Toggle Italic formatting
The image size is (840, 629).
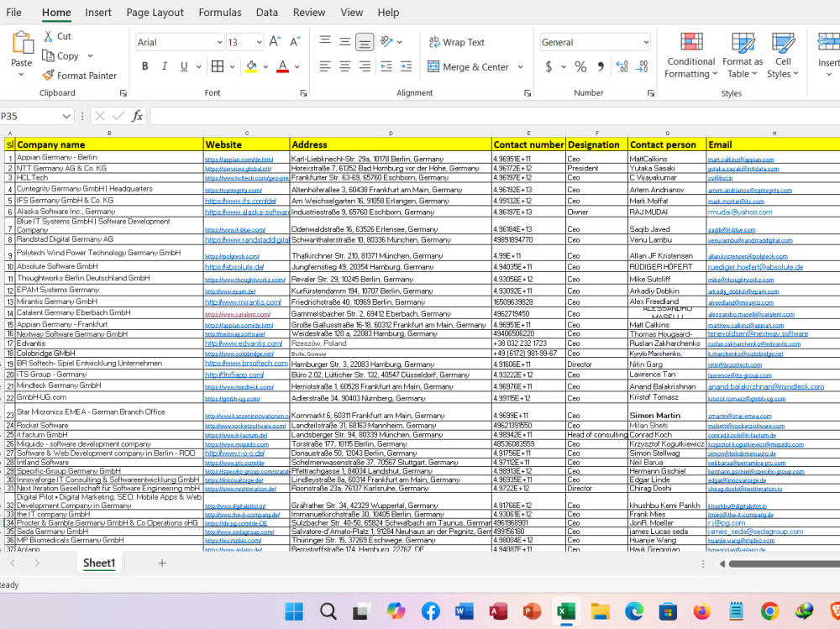[x=165, y=66]
